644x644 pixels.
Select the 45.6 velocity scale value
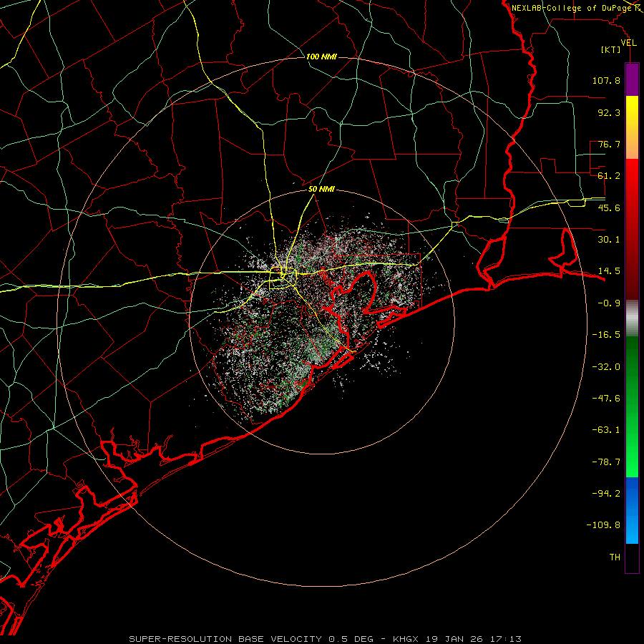[x=609, y=208]
